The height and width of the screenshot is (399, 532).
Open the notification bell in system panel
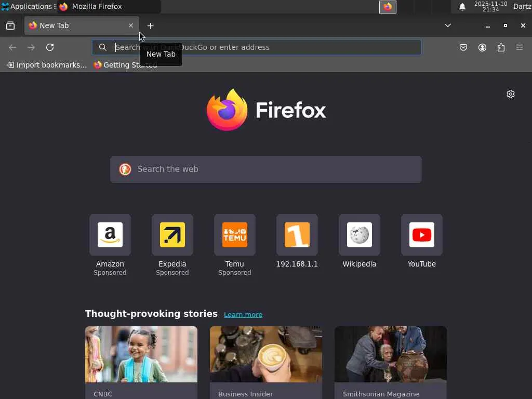point(462,7)
